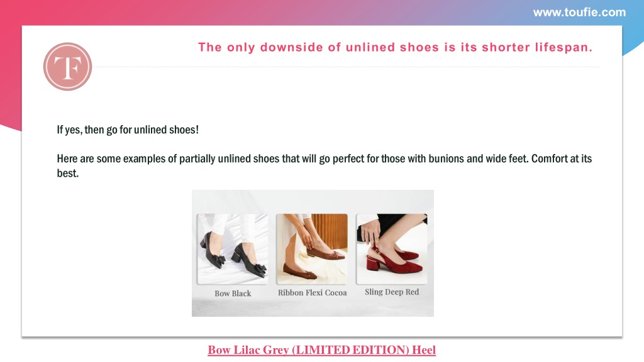
Task: Click the Sling Deep Red caption text
Action: click(392, 292)
